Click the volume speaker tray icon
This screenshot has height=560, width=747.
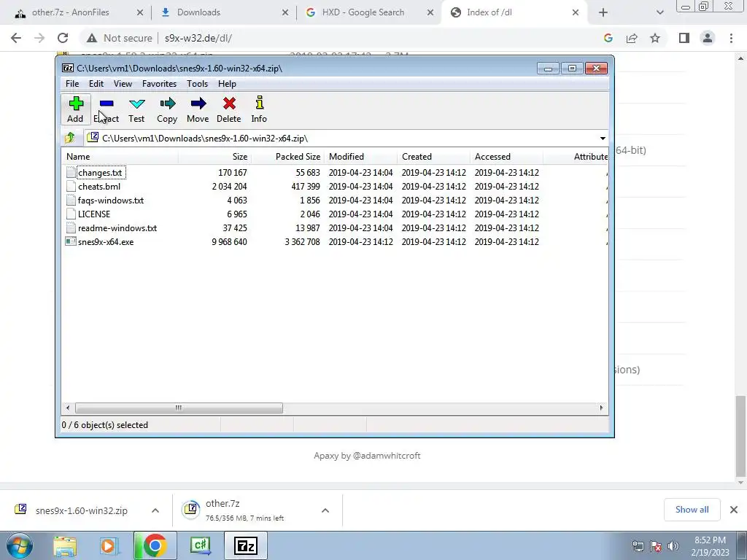tap(673, 546)
